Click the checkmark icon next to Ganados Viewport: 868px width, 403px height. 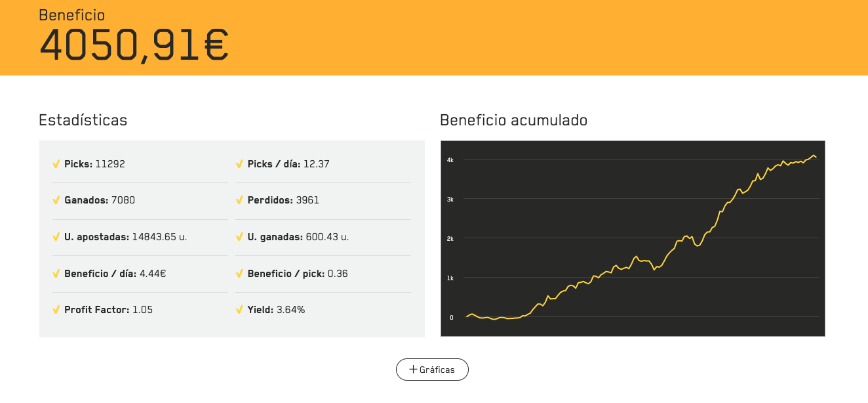pos(56,200)
